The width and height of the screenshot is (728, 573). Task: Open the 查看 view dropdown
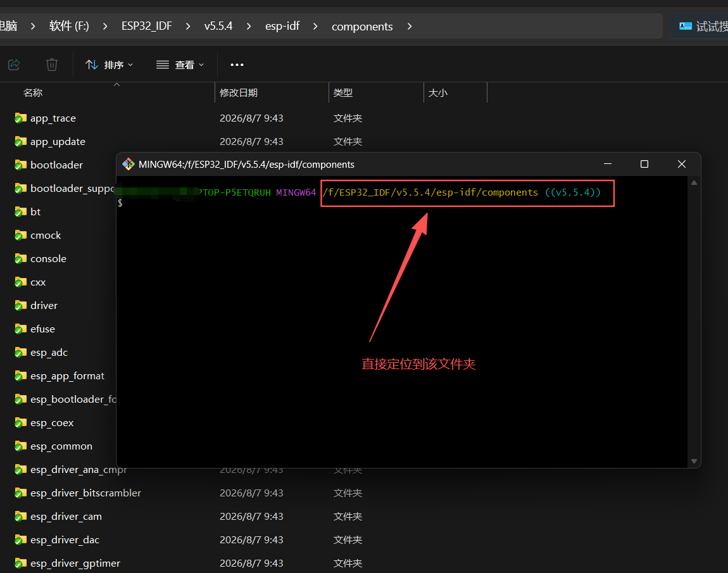click(180, 65)
